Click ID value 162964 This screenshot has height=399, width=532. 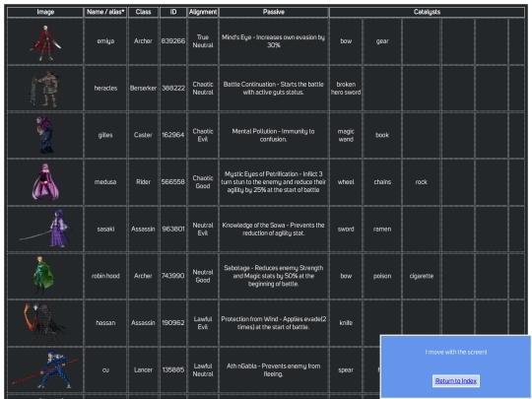point(173,135)
